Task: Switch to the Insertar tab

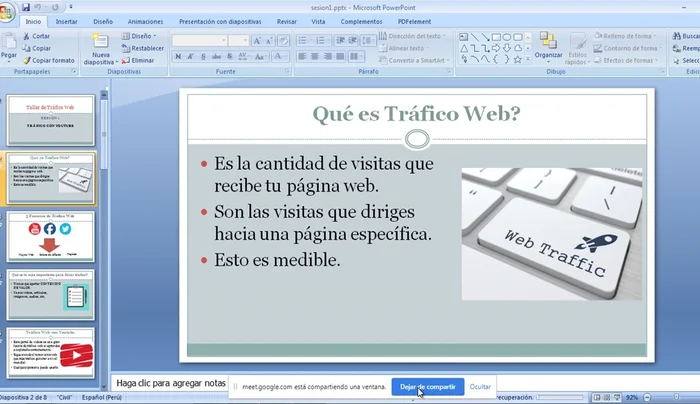Action: [67, 20]
